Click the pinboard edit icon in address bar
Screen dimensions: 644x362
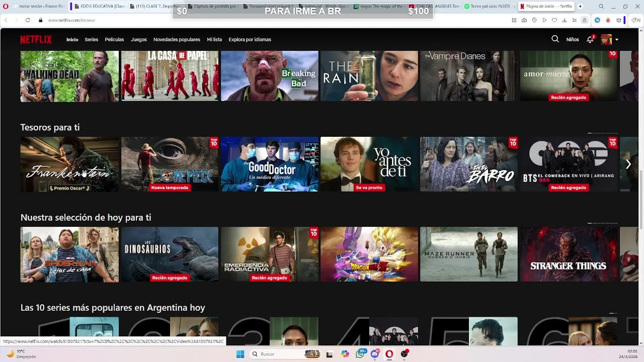514,20
